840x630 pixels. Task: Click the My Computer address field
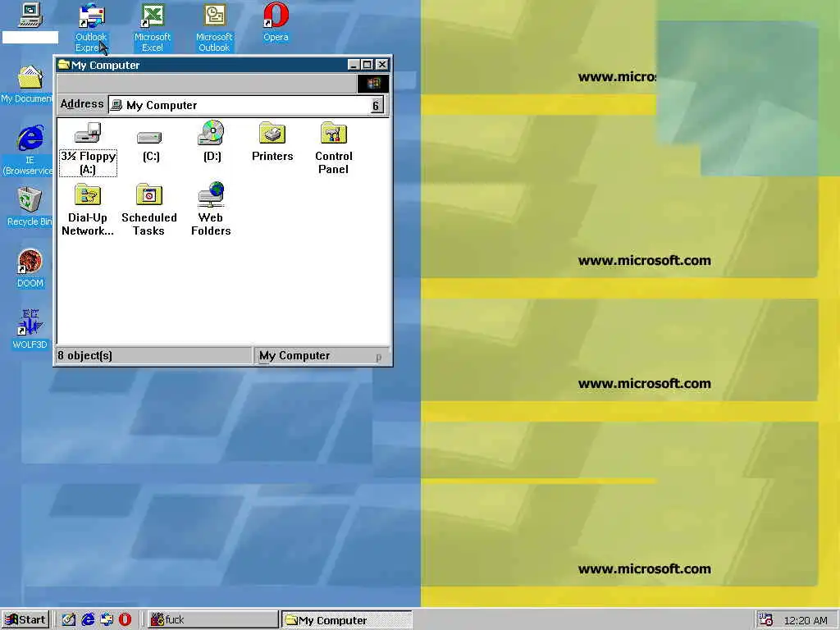[246, 105]
